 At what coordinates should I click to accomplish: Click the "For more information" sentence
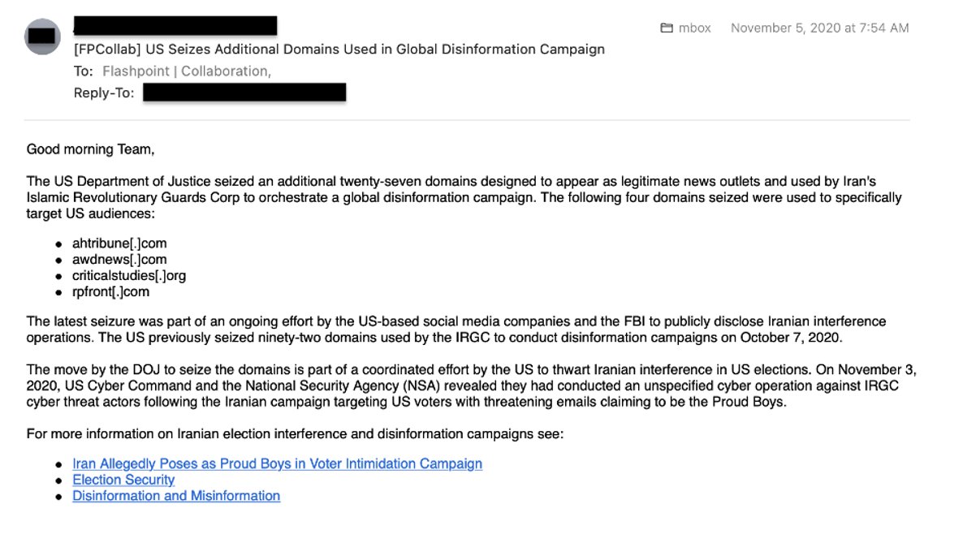click(x=295, y=434)
